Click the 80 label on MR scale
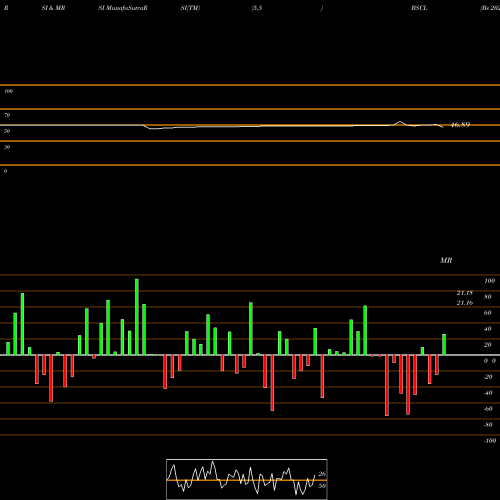This screenshot has width=500, height=500. coord(488,297)
